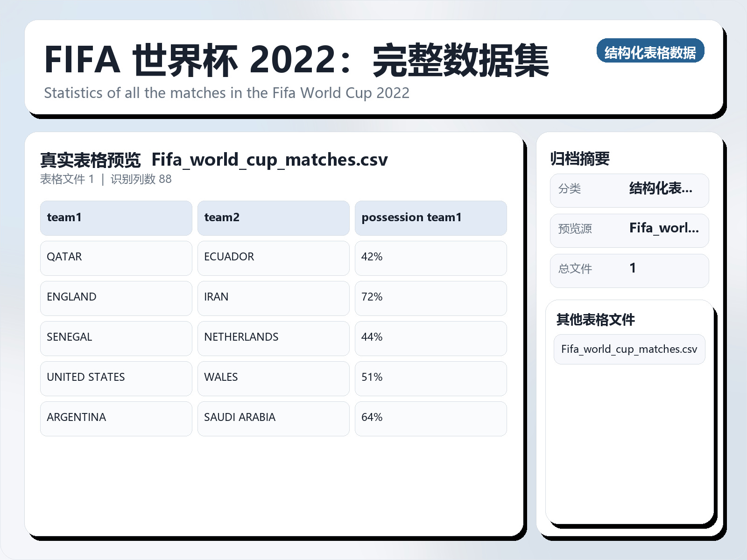Select the possession team1 column header
This screenshot has height=560, width=747.
point(430,217)
